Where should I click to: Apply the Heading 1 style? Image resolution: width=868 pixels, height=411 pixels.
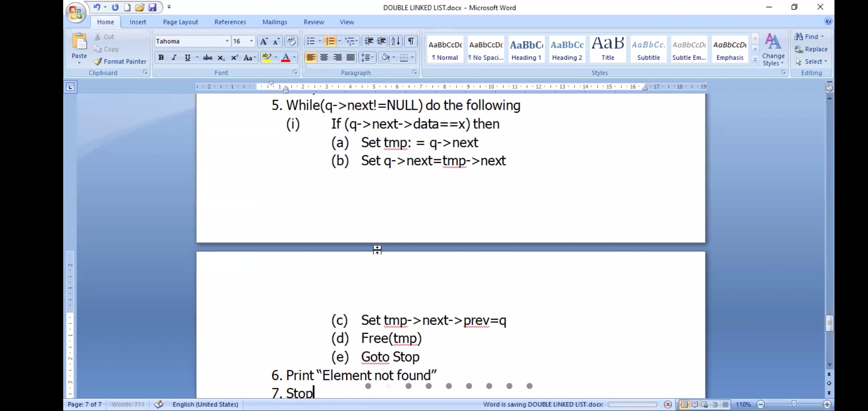tap(526, 49)
